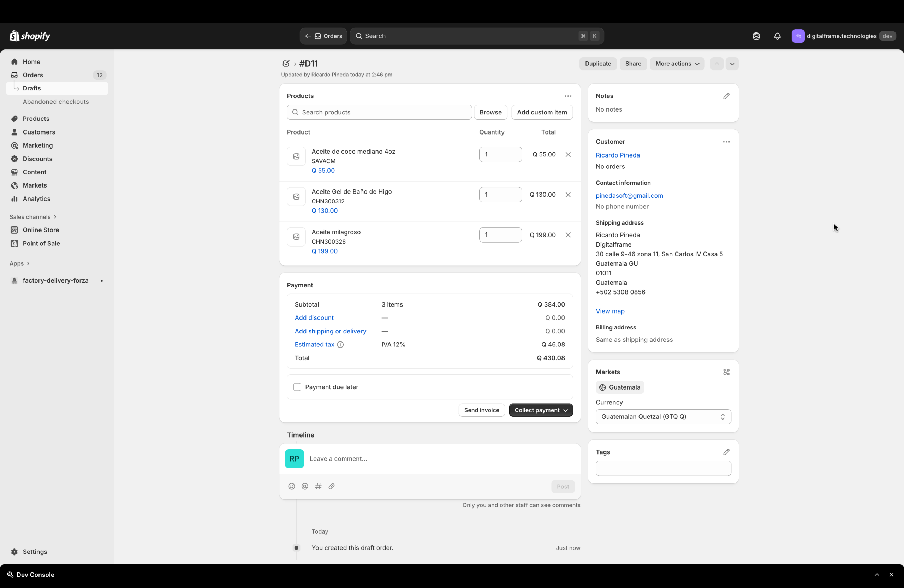Expand the Sales channels section
The image size is (904, 588).
click(x=33, y=217)
